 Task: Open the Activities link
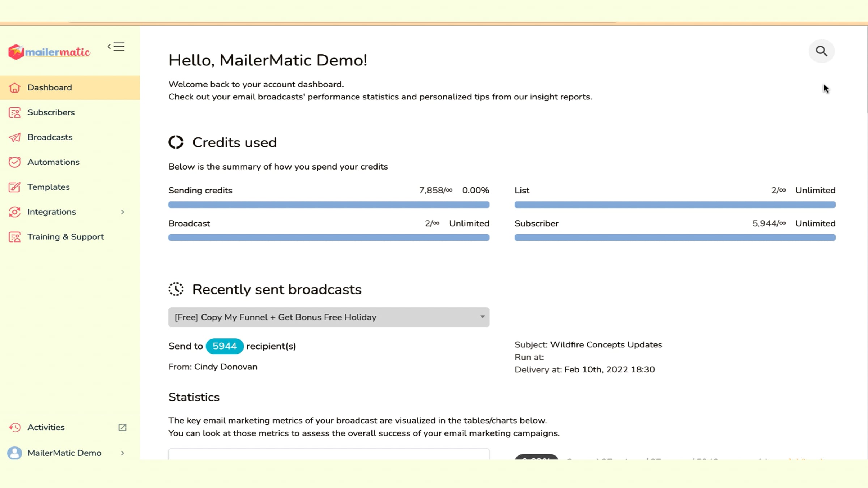coord(46,427)
